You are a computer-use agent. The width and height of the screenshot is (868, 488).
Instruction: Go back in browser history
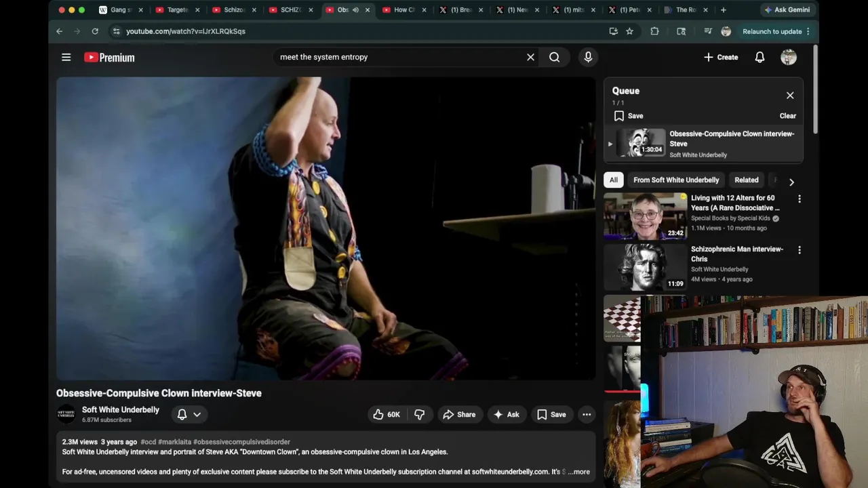[59, 31]
